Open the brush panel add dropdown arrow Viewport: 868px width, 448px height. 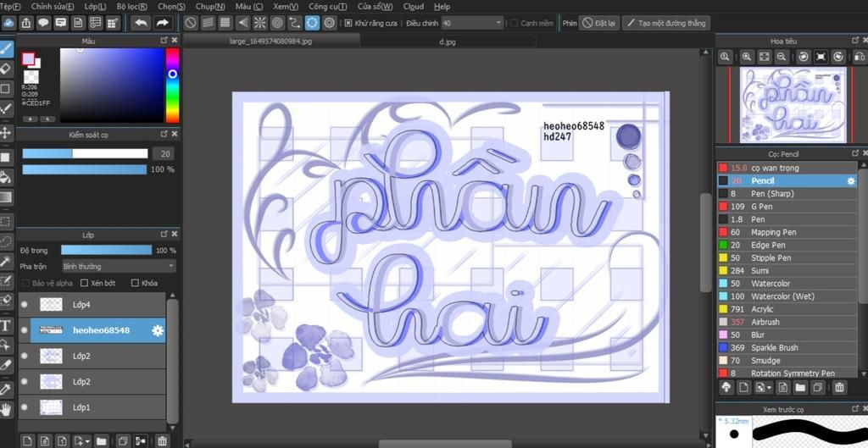coord(770,388)
